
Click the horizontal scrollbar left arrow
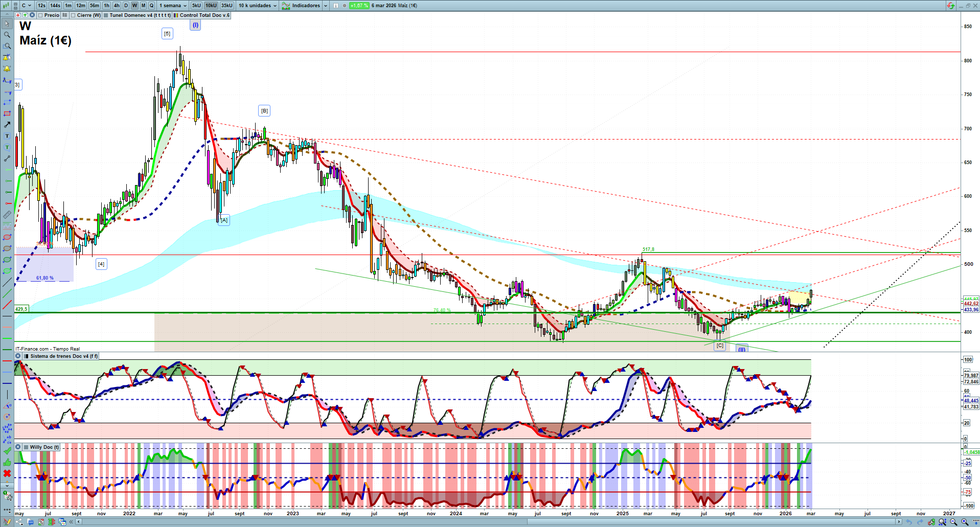[x=78, y=522]
